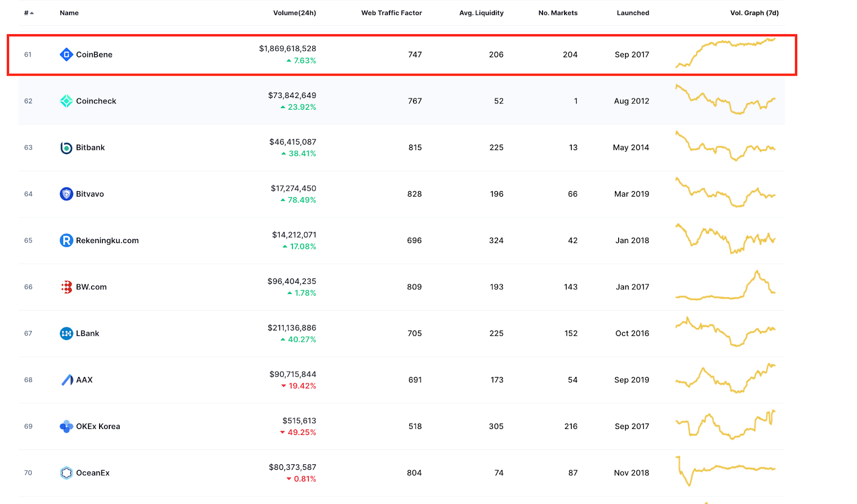This screenshot has width=857, height=504.
Task: Click Bitvavo's 78.49% volume change
Action: (298, 200)
